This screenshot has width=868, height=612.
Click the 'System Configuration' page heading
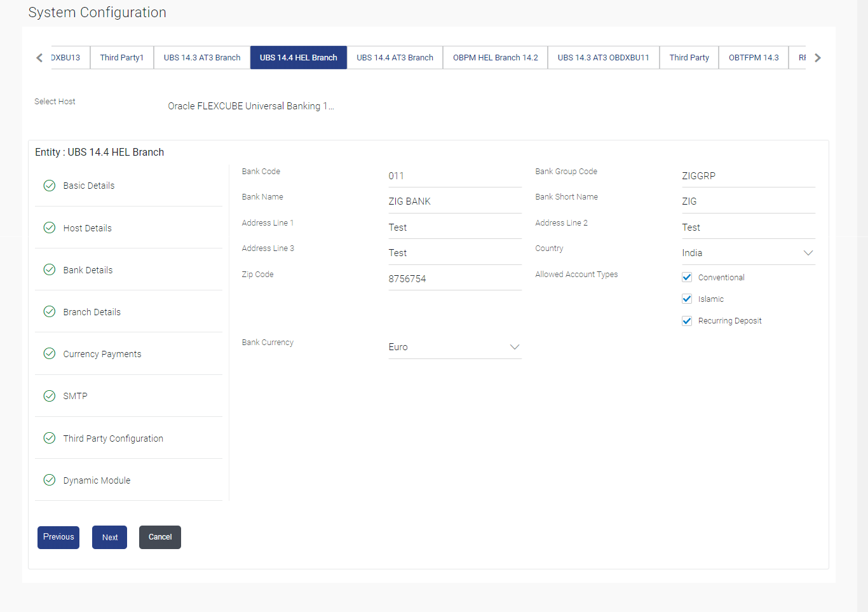coord(97,13)
